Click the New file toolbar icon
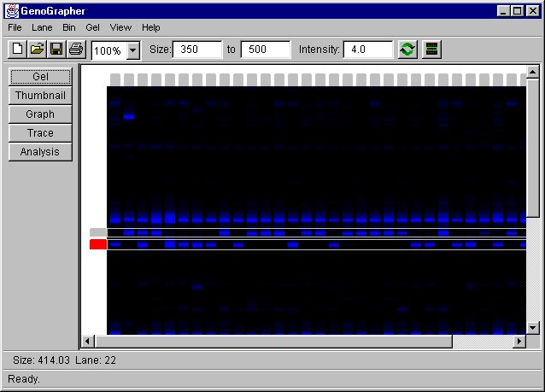 (x=18, y=50)
